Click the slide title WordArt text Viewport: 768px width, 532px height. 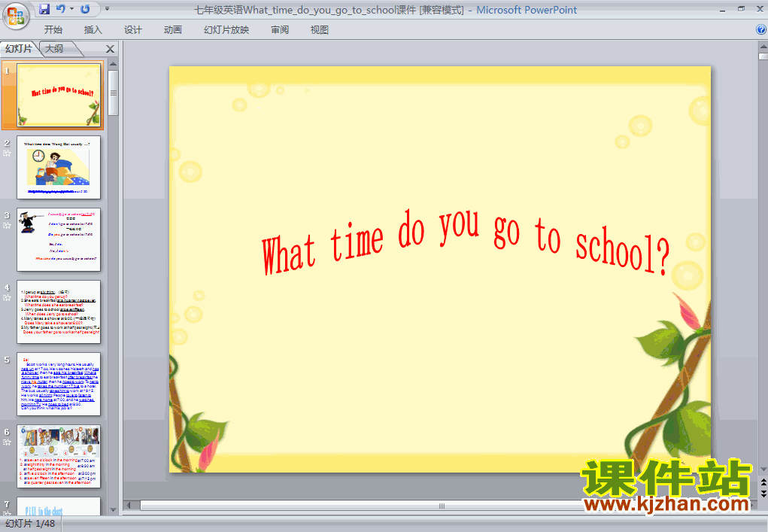pos(466,242)
